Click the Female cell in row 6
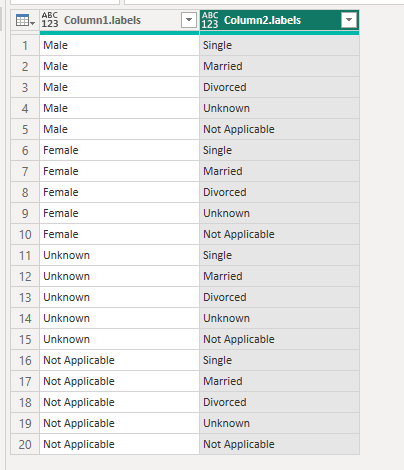The image size is (404, 470). point(119,150)
